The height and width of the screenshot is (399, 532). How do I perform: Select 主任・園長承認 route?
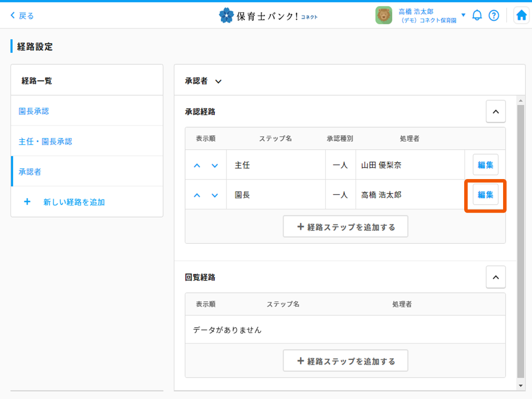point(45,142)
